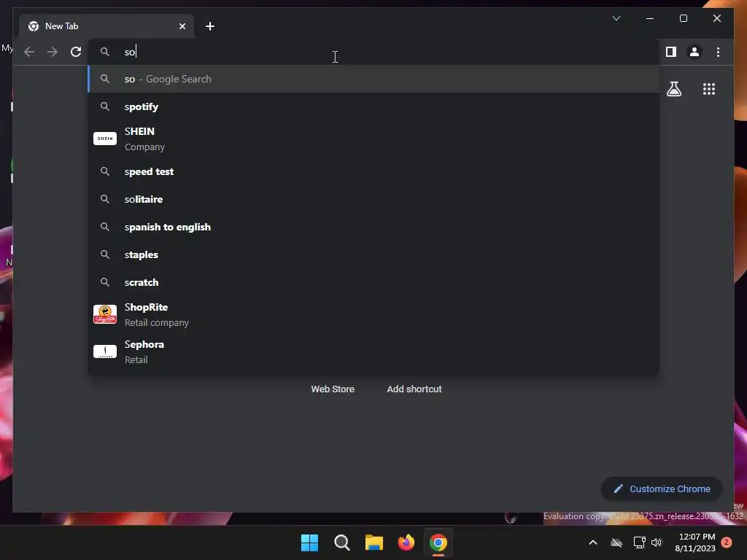The image size is (747, 560).
Task: Choose 'so - Google Search' suggestion
Action: coord(374,79)
